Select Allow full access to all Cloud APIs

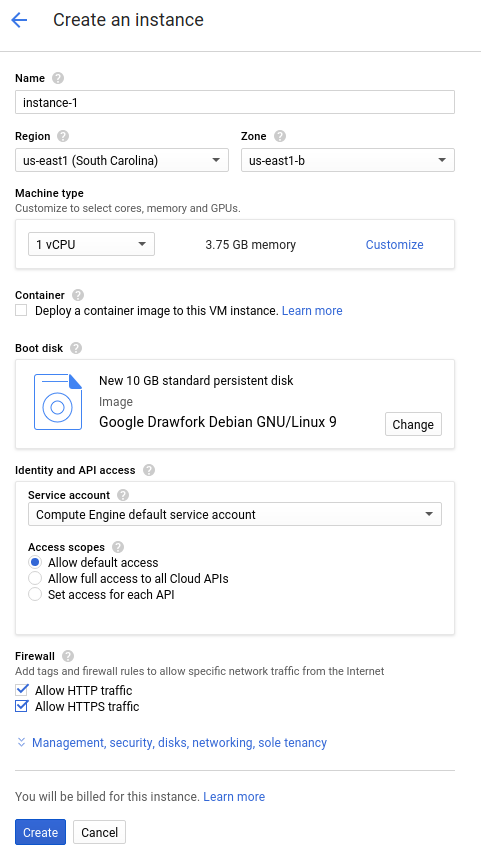click(x=35, y=578)
